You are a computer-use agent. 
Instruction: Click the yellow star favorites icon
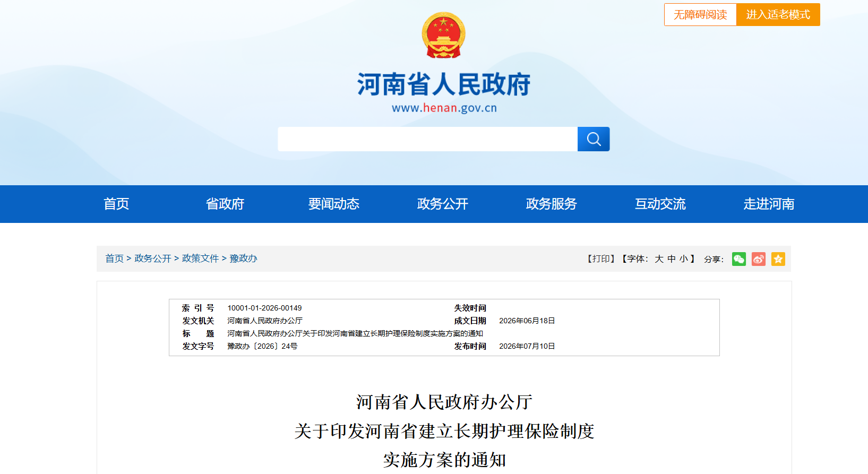(778, 259)
